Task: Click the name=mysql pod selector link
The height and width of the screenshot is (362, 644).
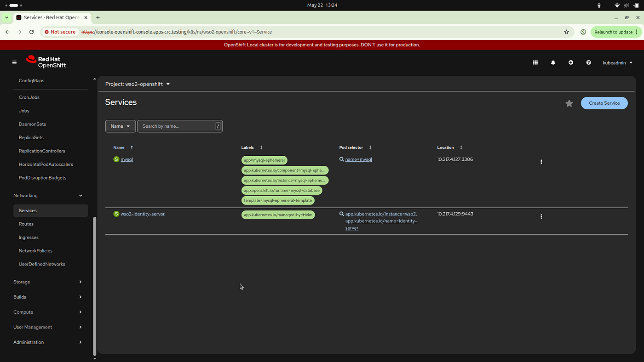Action: 359,159
